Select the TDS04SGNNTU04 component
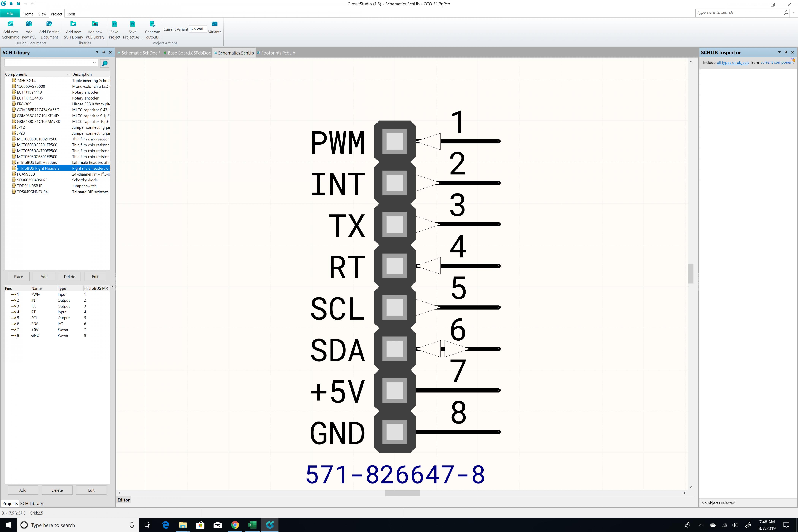 point(57,192)
